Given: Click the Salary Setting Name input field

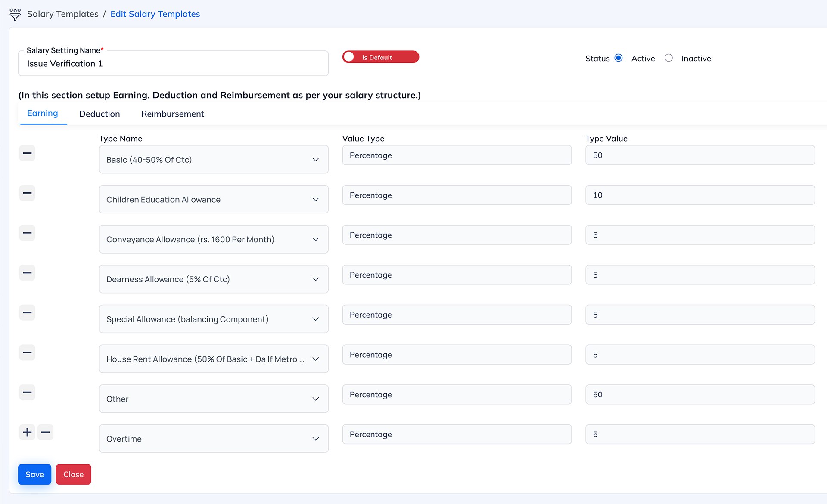Looking at the screenshot, I should [x=173, y=64].
